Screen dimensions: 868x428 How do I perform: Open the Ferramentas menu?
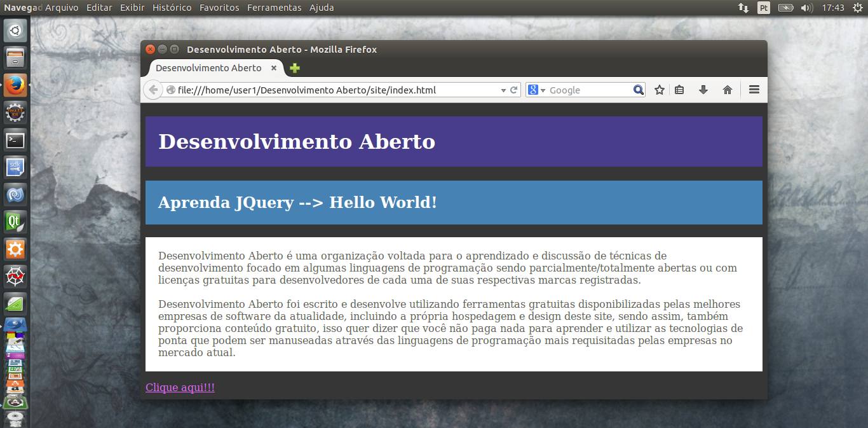point(274,8)
